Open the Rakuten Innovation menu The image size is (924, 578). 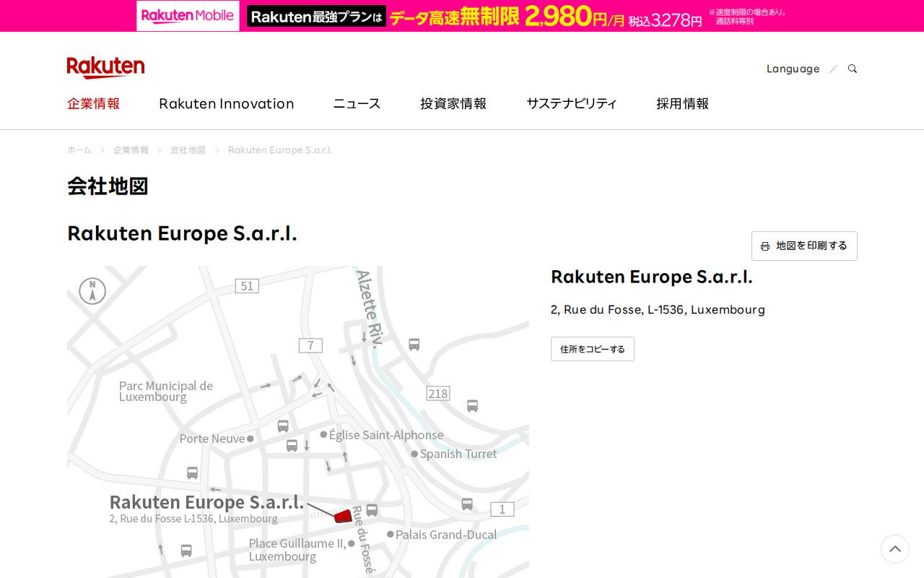[x=227, y=103]
